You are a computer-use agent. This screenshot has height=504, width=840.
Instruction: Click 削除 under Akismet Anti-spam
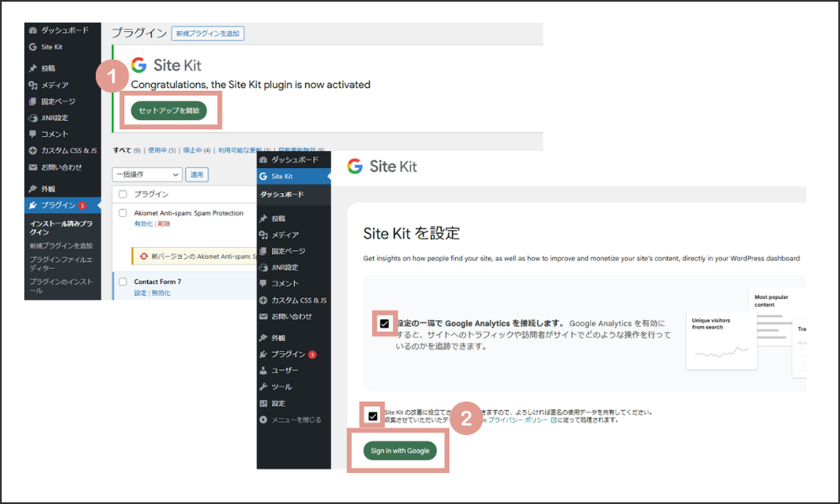pyautogui.click(x=164, y=224)
